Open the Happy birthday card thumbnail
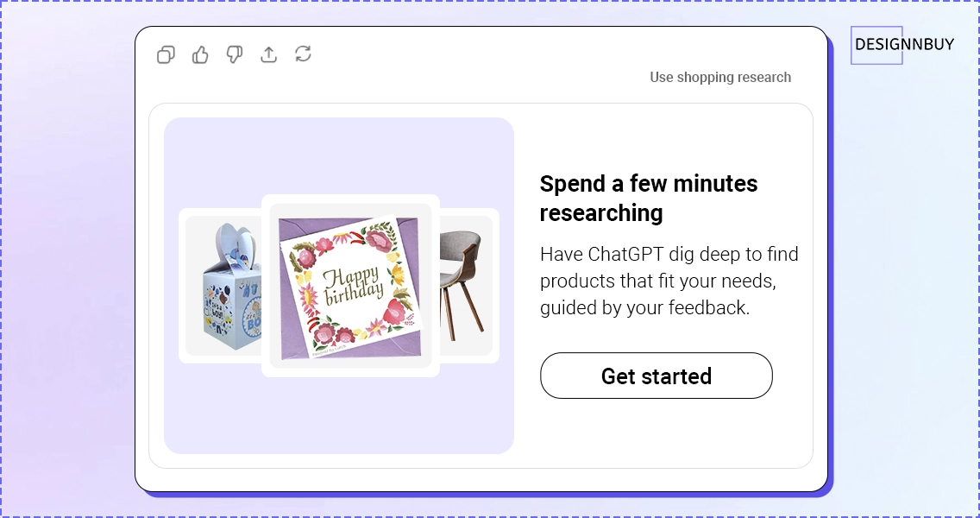Image resolution: width=980 pixels, height=518 pixels. (x=350, y=286)
